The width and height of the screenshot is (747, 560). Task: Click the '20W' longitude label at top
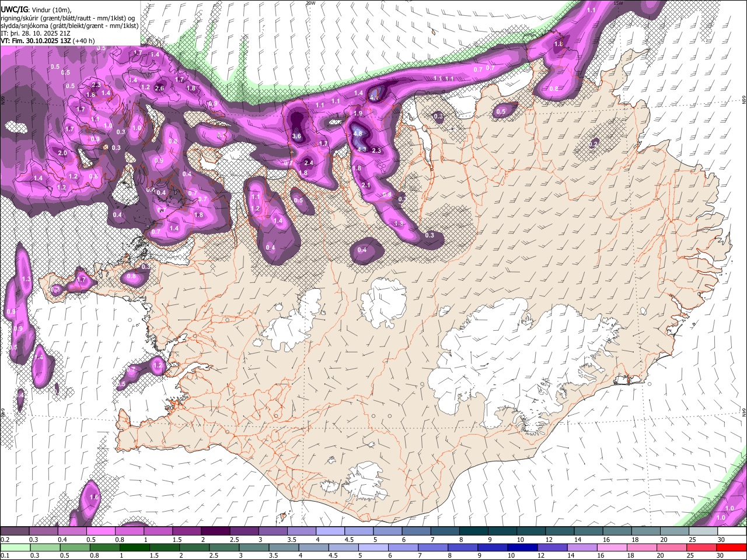pyautogui.click(x=311, y=3)
